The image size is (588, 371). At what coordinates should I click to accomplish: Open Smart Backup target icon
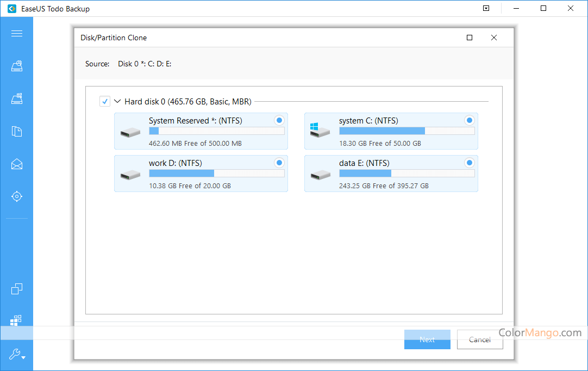[17, 196]
